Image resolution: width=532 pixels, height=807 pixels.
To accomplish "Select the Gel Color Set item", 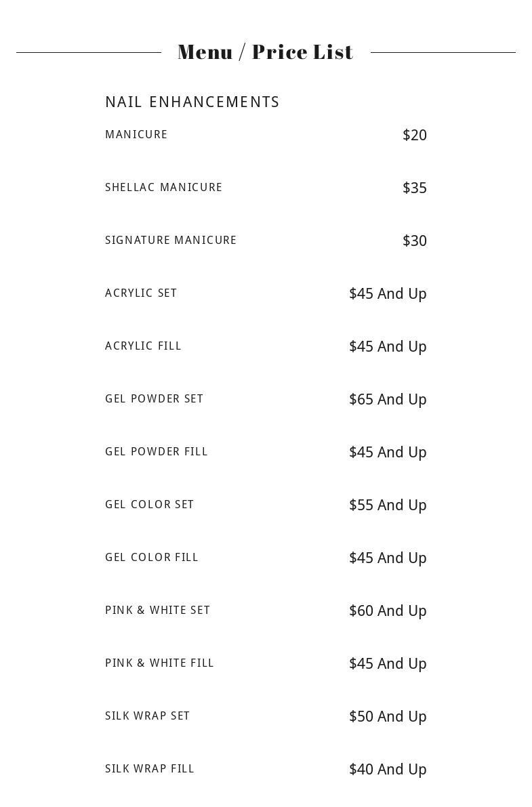I will (x=149, y=505).
